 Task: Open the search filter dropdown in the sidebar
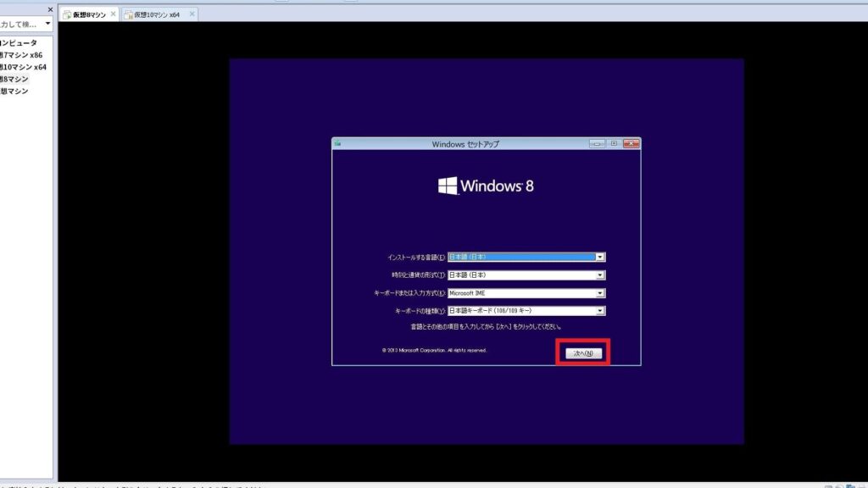(48, 23)
